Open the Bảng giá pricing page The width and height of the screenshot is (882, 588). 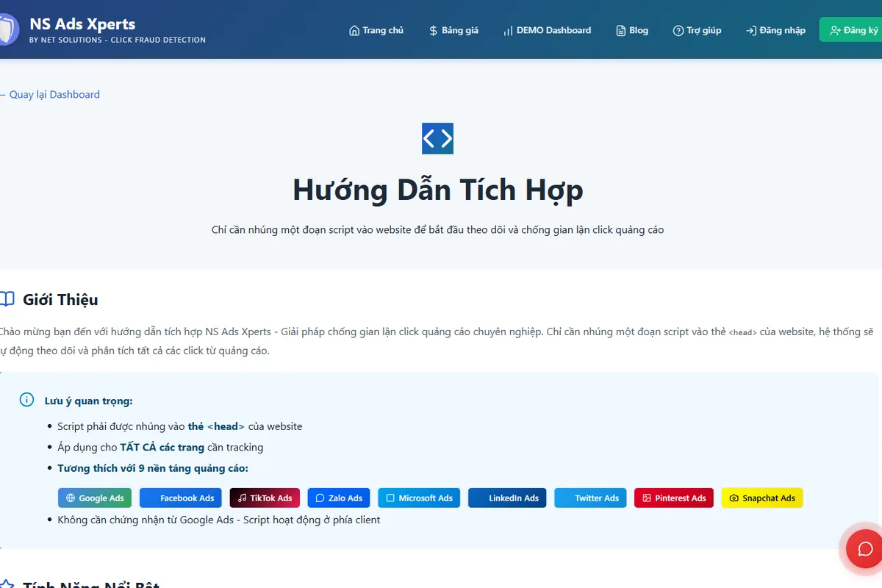[453, 30]
